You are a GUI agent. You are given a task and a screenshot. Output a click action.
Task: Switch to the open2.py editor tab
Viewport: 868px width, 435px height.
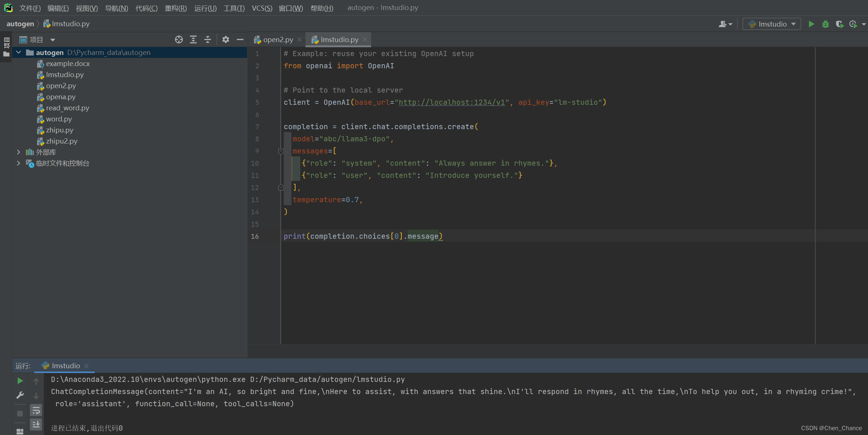pyautogui.click(x=278, y=39)
